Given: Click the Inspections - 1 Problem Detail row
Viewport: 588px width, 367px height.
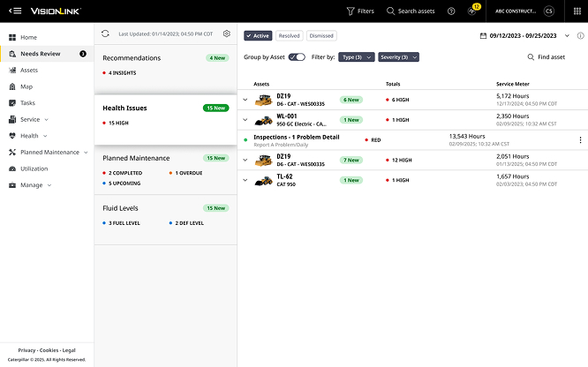Looking at the screenshot, I should pyautogui.click(x=412, y=139).
